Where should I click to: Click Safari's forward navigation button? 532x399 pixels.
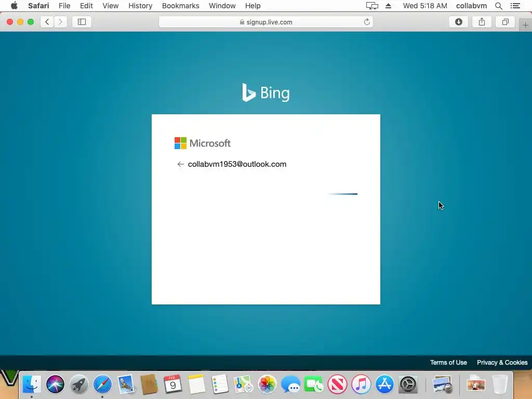pyautogui.click(x=60, y=22)
